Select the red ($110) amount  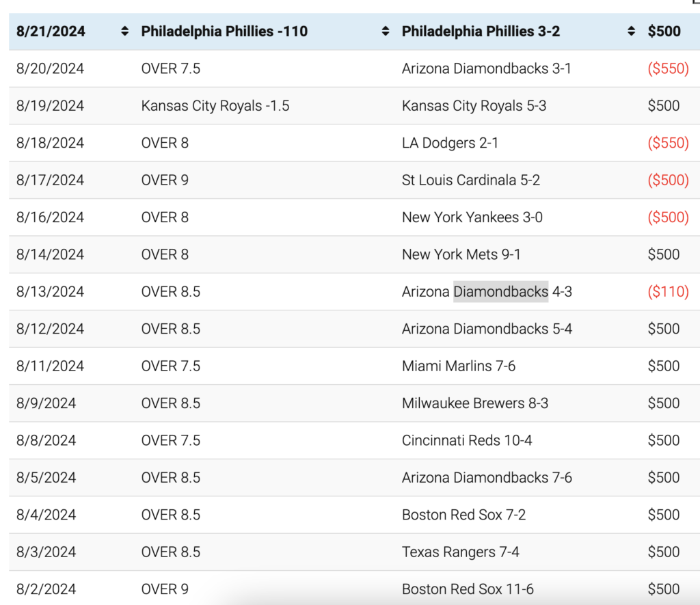(x=668, y=292)
